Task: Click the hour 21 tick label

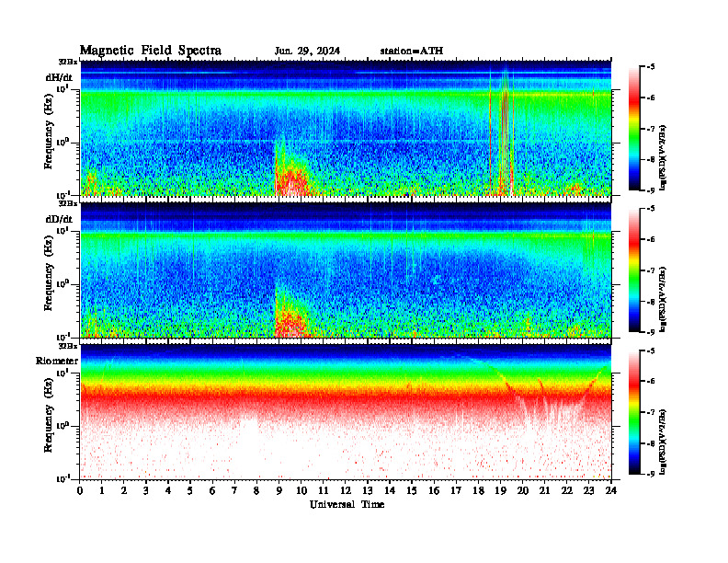Action: [544, 490]
